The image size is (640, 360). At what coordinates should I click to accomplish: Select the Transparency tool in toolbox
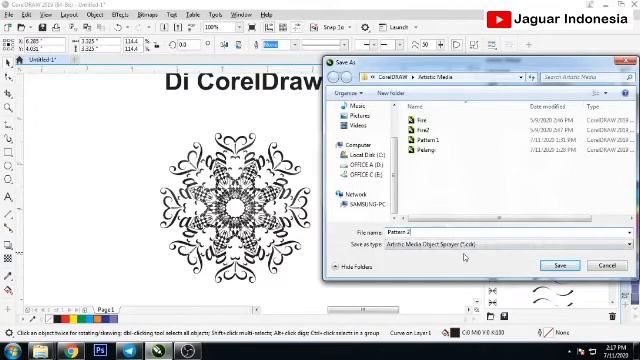(8, 258)
